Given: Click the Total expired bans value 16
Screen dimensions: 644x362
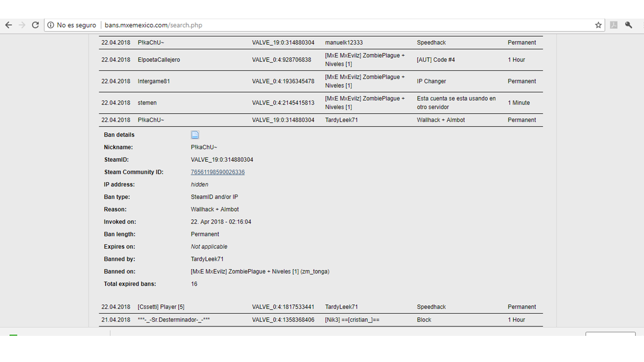Looking at the screenshot, I should (x=194, y=284).
